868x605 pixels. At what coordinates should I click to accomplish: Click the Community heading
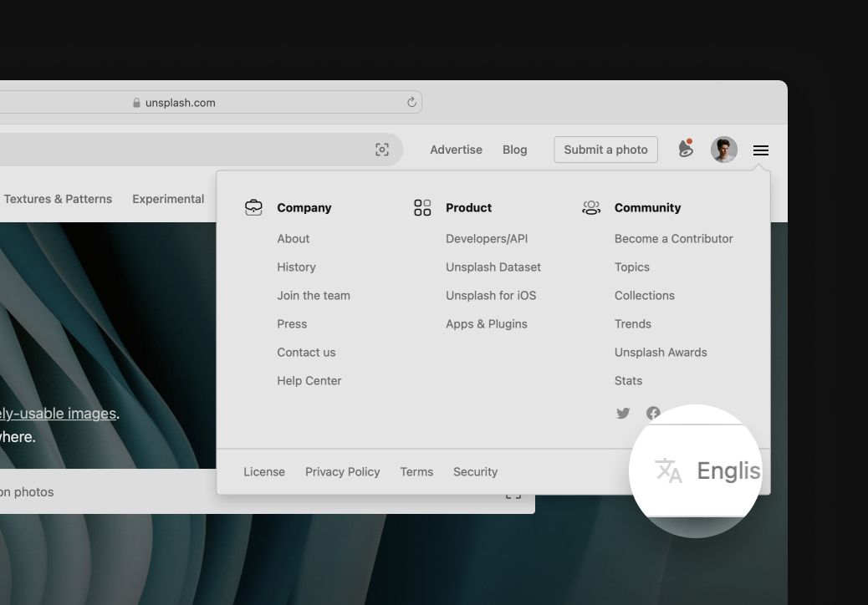(647, 208)
